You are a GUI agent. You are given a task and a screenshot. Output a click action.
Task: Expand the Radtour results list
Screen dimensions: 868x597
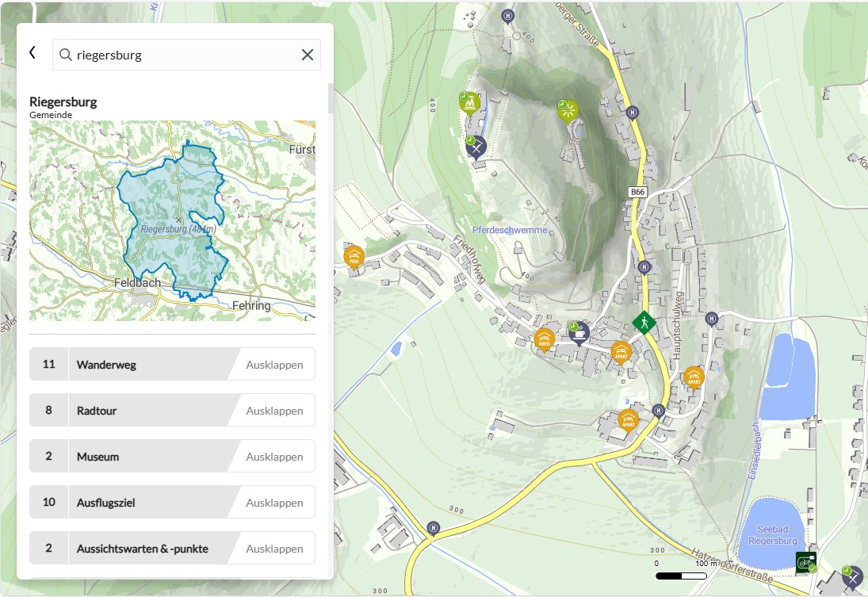pyautogui.click(x=274, y=411)
